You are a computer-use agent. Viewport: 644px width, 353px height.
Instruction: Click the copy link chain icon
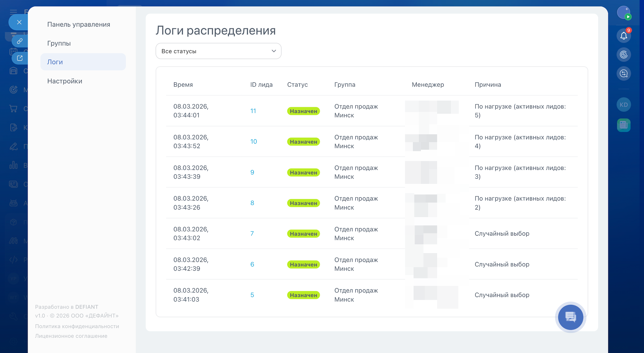pos(20,41)
